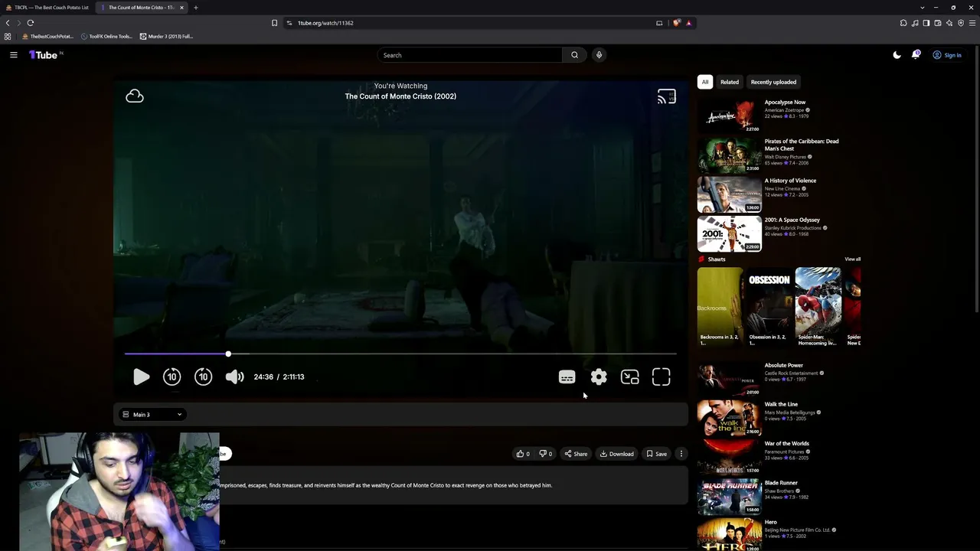Viewport: 980px width, 551px height.
Task: Open the Walk the Line video title
Action: [781, 404]
